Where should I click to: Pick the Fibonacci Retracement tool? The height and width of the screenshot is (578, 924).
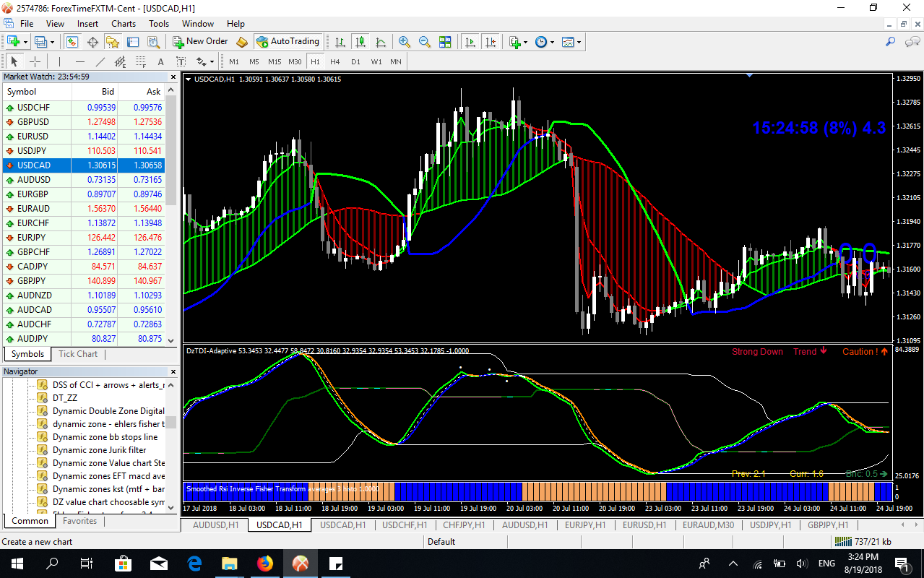(x=140, y=61)
